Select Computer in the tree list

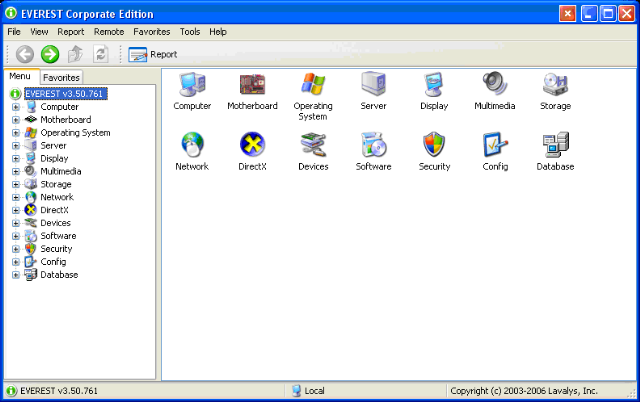(x=59, y=107)
